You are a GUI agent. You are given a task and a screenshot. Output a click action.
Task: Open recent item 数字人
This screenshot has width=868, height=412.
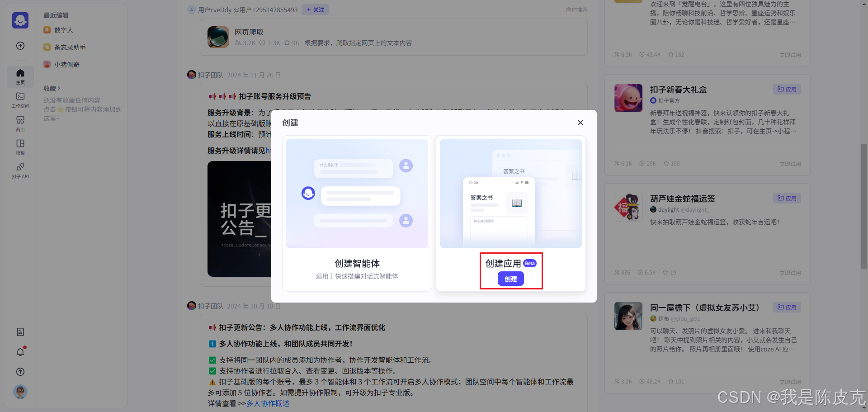(x=63, y=30)
